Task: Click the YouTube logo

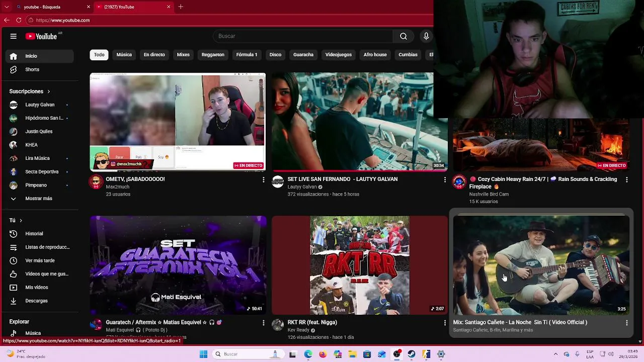Action: (41, 36)
